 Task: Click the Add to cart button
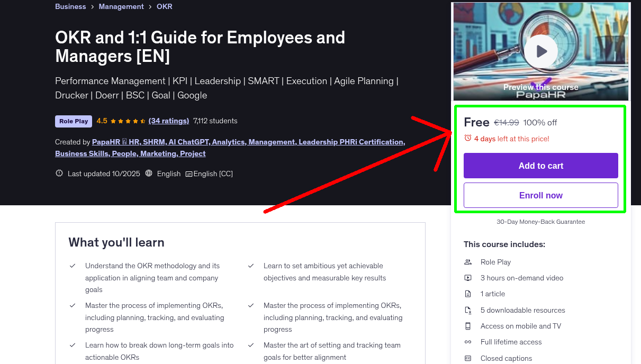(x=540, y=165)
